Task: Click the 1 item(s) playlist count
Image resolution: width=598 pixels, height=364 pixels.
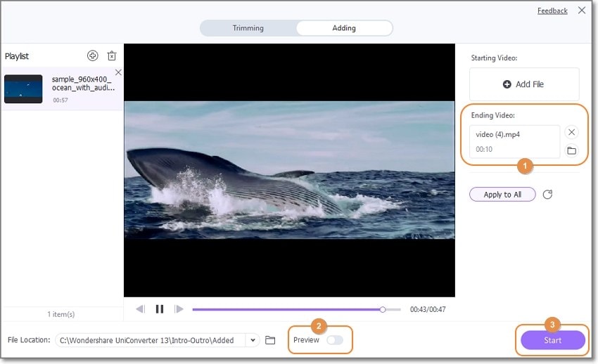Action: tap(61, 314)
